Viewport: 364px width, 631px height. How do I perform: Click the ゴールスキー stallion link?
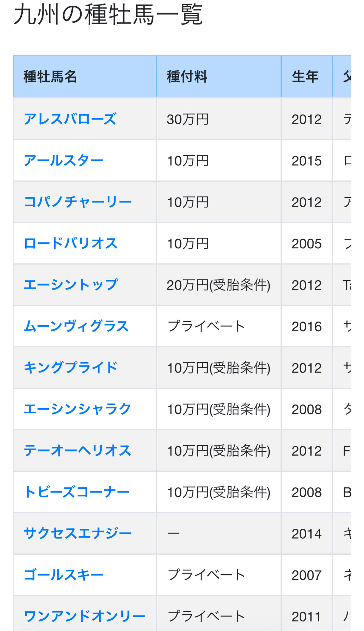63,575
